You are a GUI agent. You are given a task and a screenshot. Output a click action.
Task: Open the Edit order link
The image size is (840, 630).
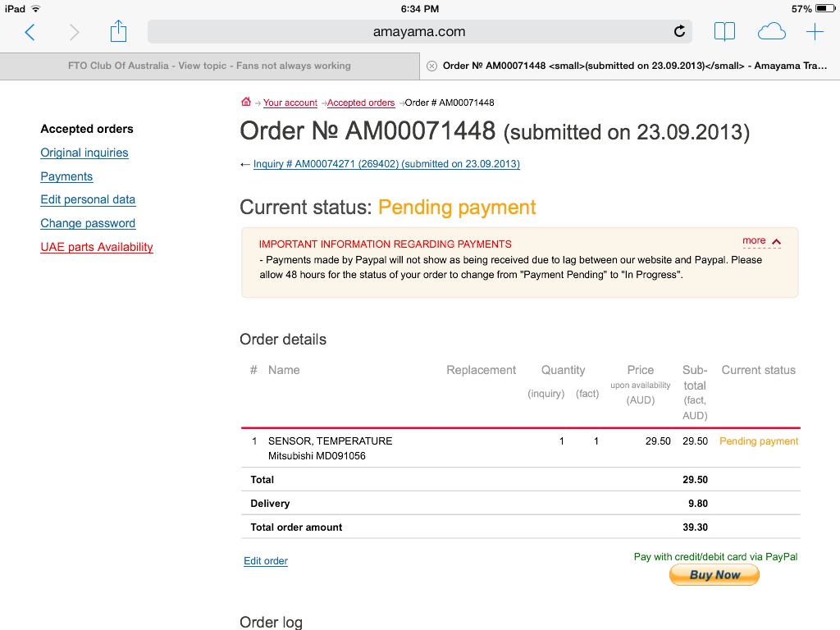click(x=266, y=561)
